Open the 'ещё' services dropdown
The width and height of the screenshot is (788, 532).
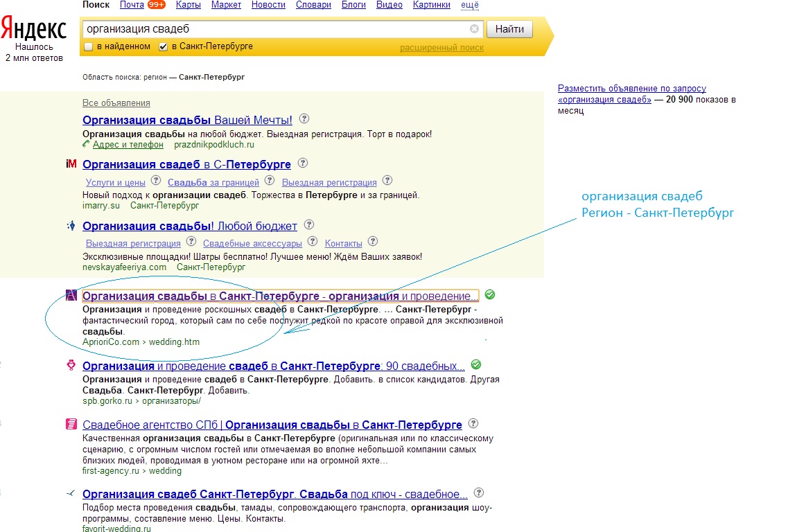469,5
